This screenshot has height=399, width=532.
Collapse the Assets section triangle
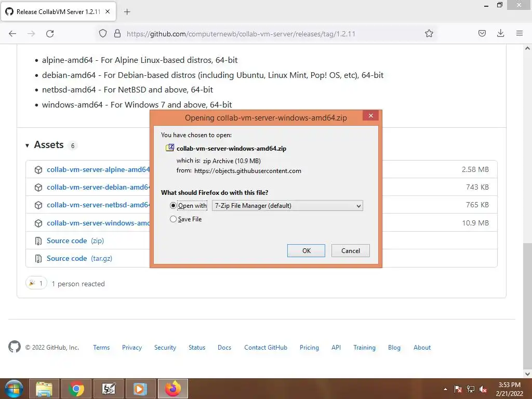[x=27, y=145]
